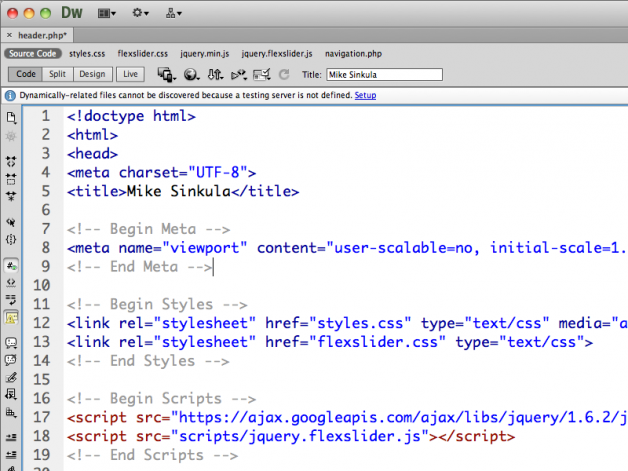Switch to Design view

[x=92, y=74]
